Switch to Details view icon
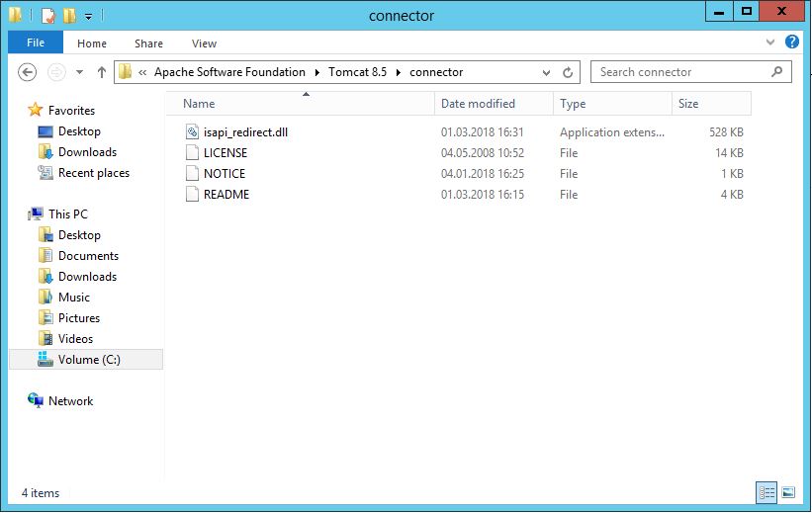 tap(767, 492)
